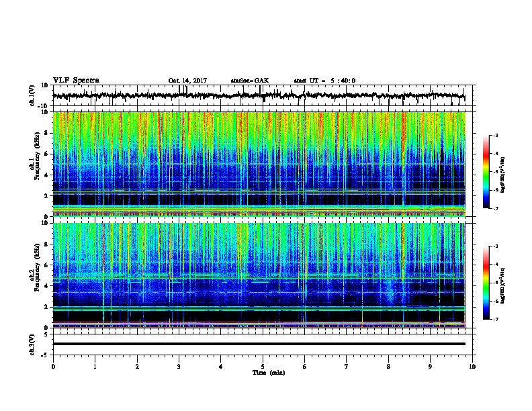
Task: Click the "-3" label on ch.1 colorbar
Action: click(x=495, y=136)
